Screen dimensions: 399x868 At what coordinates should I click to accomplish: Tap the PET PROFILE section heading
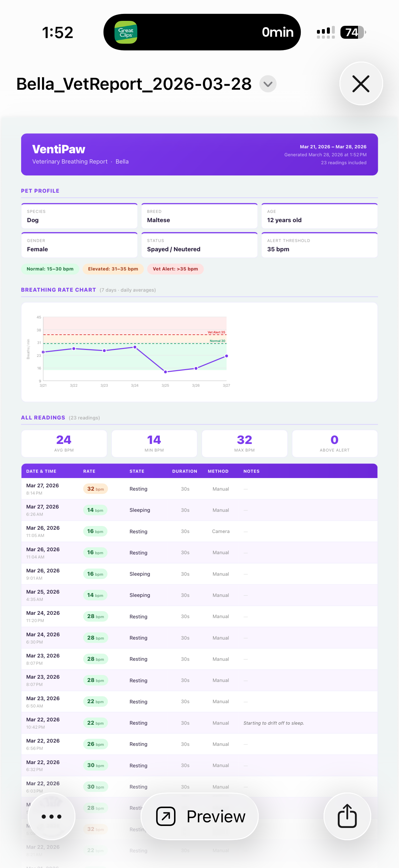(40, 191)
